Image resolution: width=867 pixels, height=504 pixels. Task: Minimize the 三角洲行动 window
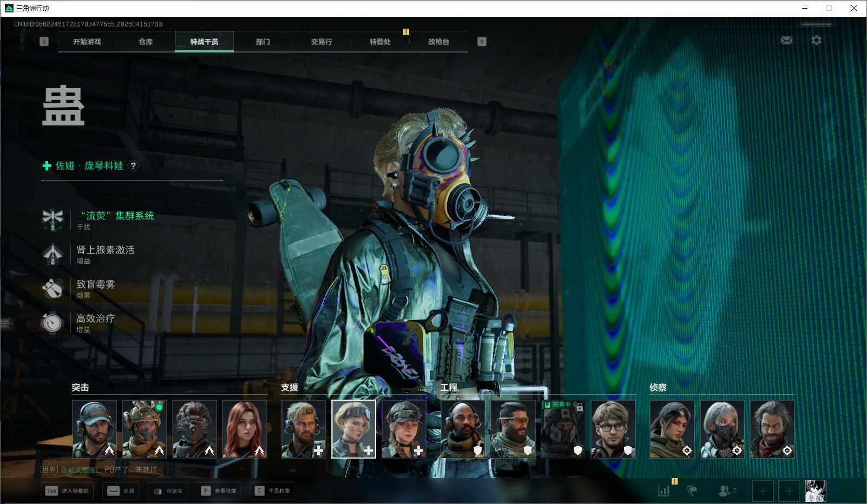tap(805, 8)
